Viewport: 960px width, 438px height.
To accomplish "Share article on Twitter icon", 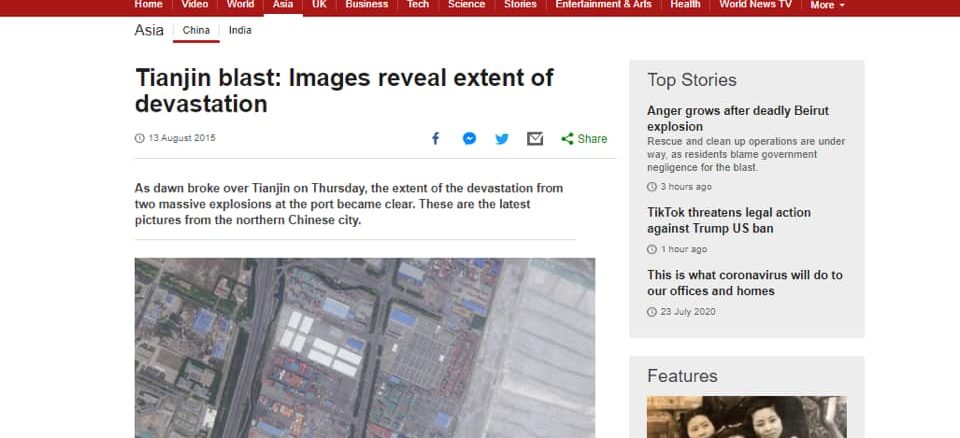I will point(502,139).
